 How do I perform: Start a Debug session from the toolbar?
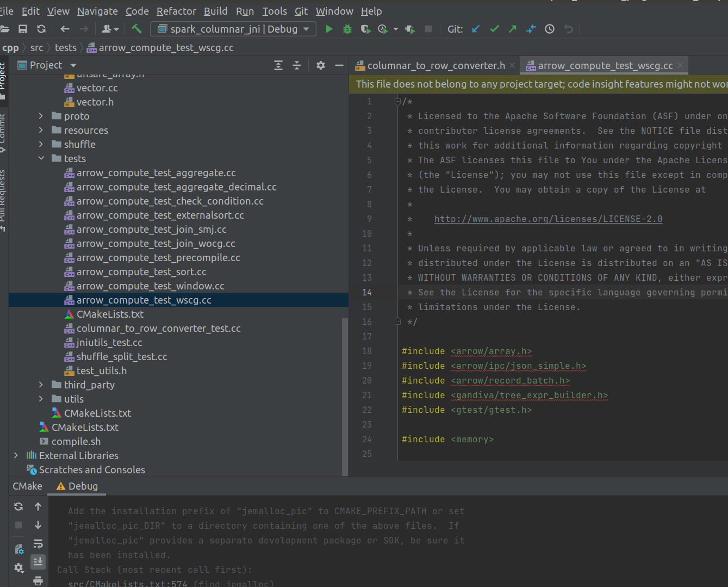347,28
